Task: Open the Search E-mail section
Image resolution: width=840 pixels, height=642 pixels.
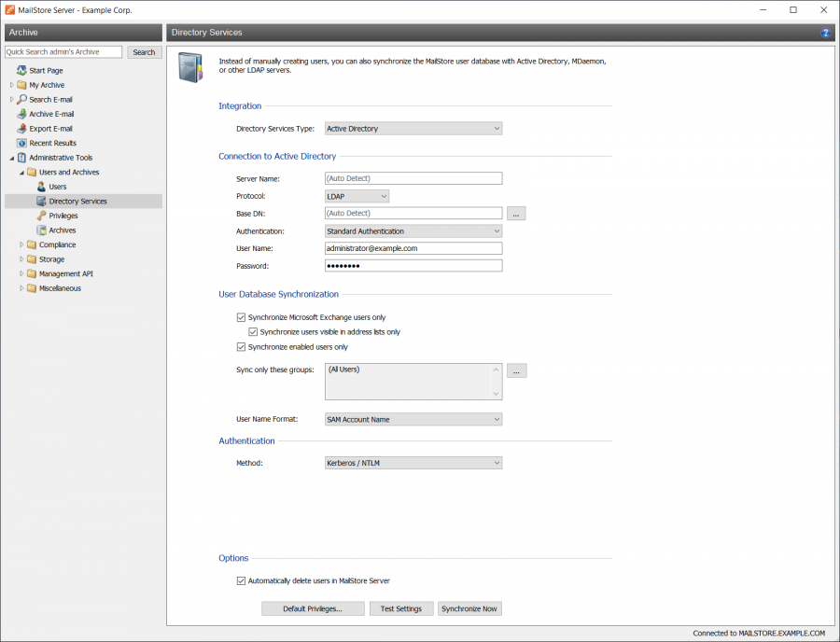Action: click(x=49, y=99)
